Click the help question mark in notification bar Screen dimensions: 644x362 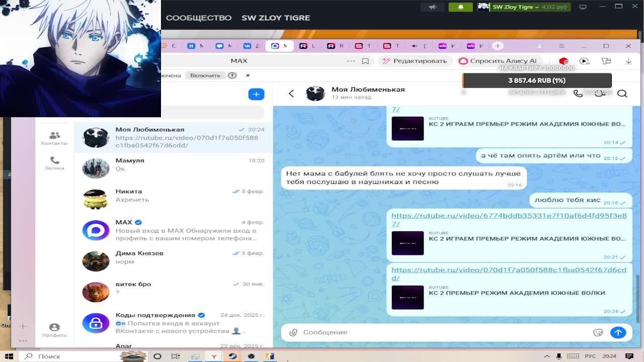tap(232, 75)
